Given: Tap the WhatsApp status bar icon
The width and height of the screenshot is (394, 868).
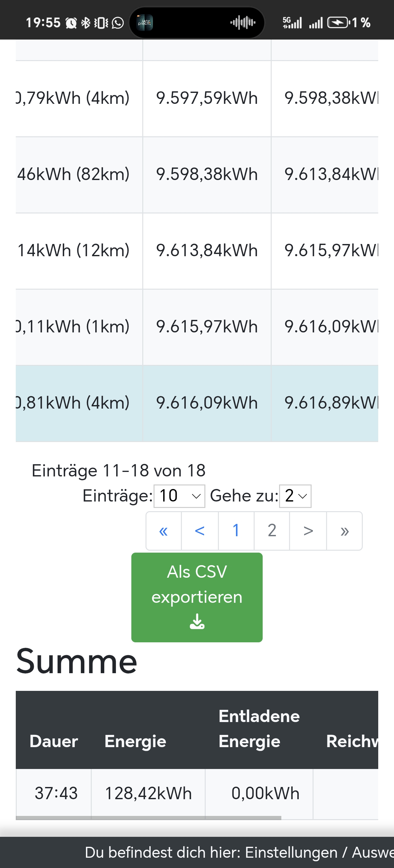Looking at the screenshot, I should pos(118,23).
